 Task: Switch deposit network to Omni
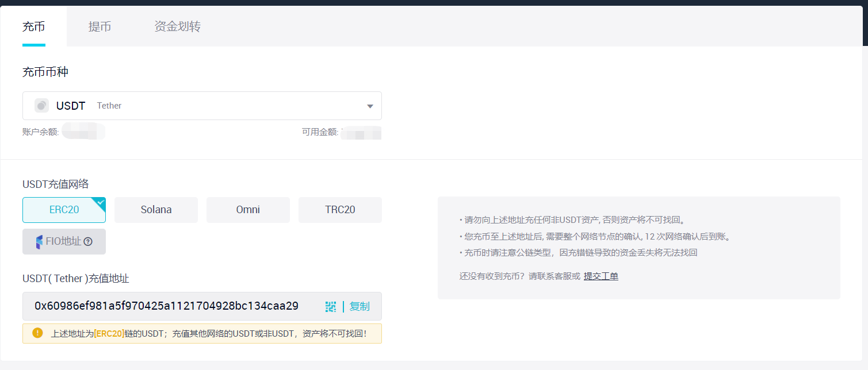248,210
